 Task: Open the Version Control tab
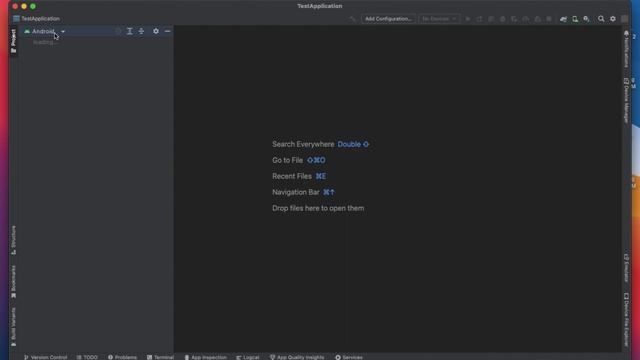click(x=45, y=357)
